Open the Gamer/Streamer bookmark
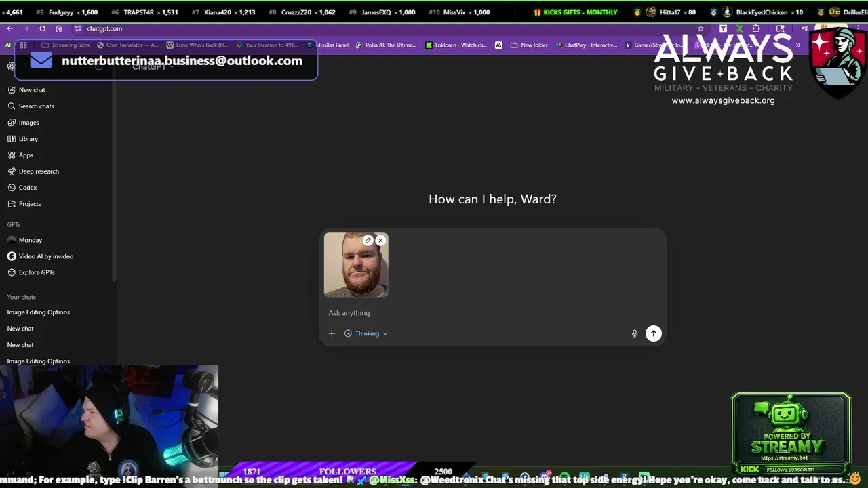This screenshot has width=868, height=488. (654, 45)
